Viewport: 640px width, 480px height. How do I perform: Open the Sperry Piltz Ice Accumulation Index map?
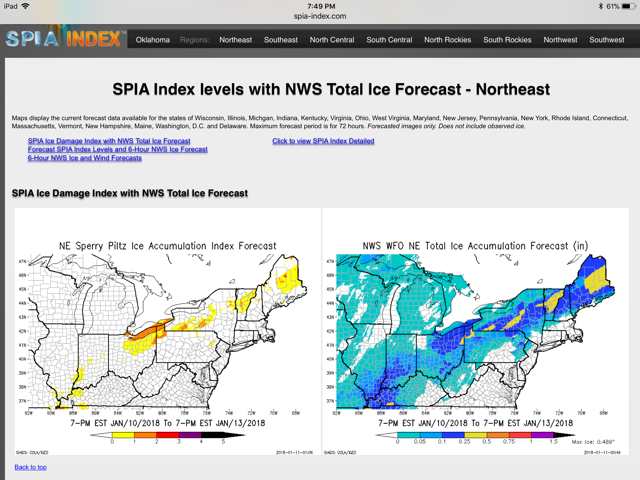point(168,331)
